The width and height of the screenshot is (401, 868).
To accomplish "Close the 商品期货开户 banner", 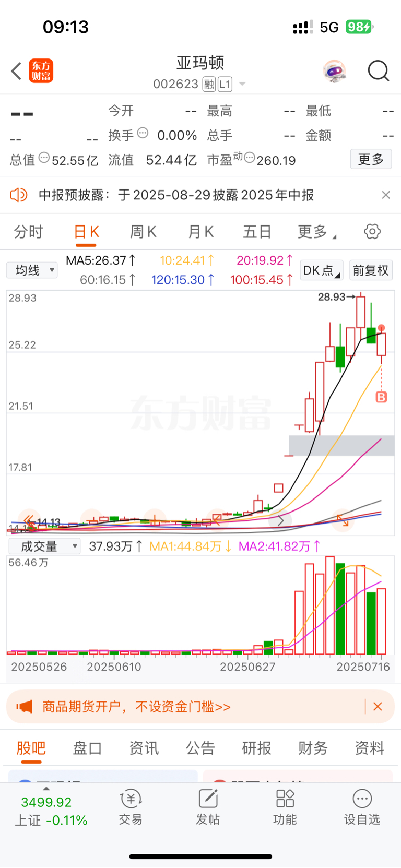I will [378, 707].
